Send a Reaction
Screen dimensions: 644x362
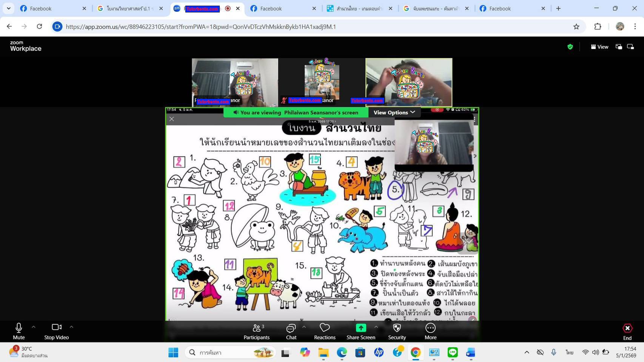(324, 331)
